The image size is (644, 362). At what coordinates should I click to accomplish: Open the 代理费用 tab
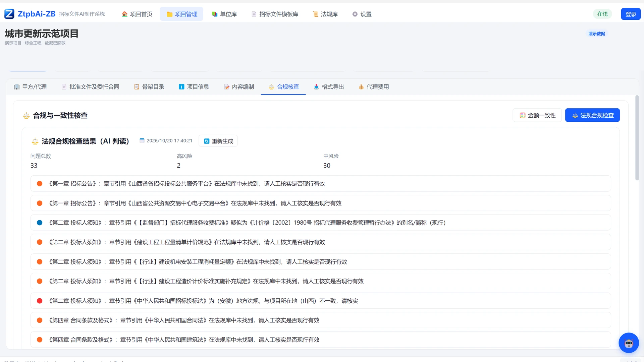tap(374, 87)
